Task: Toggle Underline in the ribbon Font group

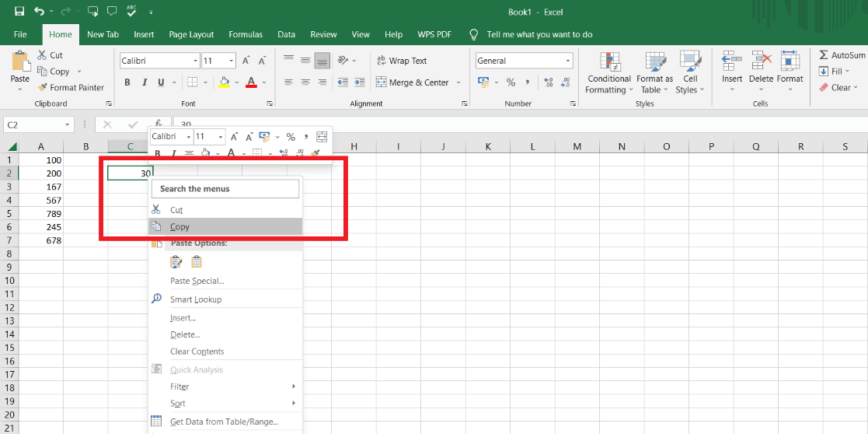Action: click(161, 82)
